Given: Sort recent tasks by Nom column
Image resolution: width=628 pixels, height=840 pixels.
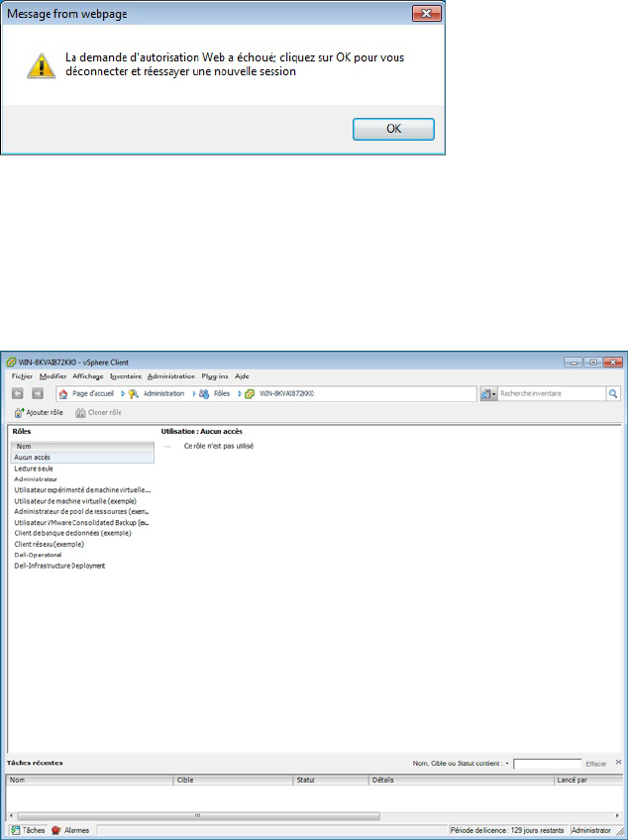Looking at the screenshot, I should coord(89,780).
